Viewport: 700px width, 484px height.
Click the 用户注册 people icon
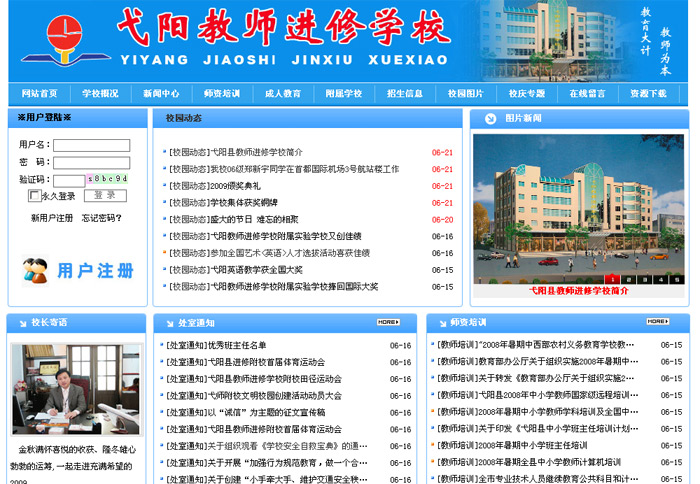(35, 270)
